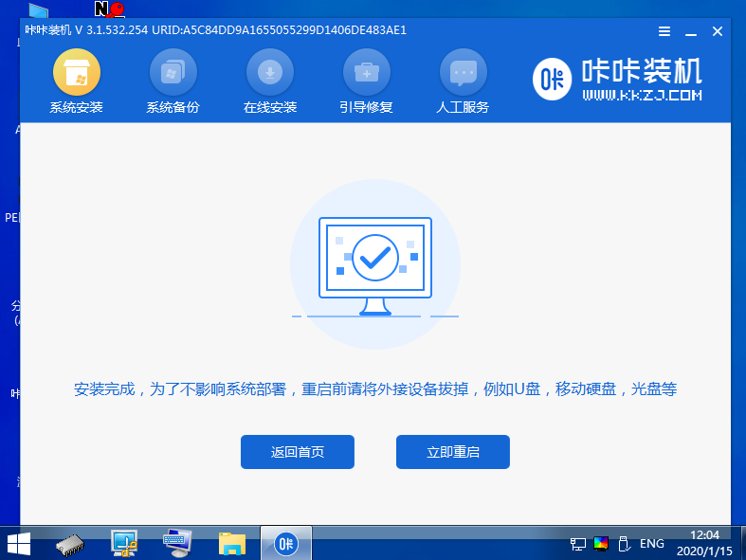Open the 系统安装 (System Install) tab
The height and width of the screenshot is (560, 746).
coord(76,81)
